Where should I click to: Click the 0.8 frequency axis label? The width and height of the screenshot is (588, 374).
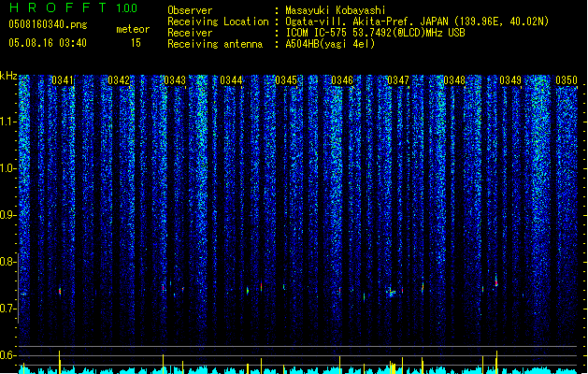coord(7,262)
